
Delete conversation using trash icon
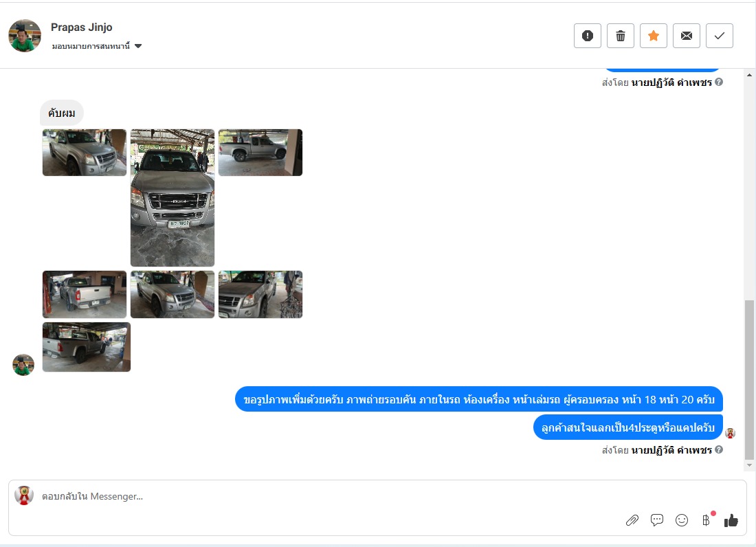pyautogui.click(x=621, y=36)
